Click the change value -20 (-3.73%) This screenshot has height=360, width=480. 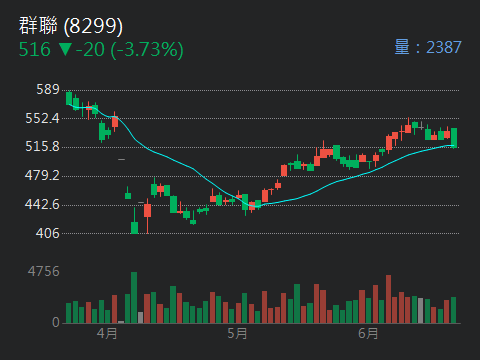pyautogui.click(x=130, y=50)
